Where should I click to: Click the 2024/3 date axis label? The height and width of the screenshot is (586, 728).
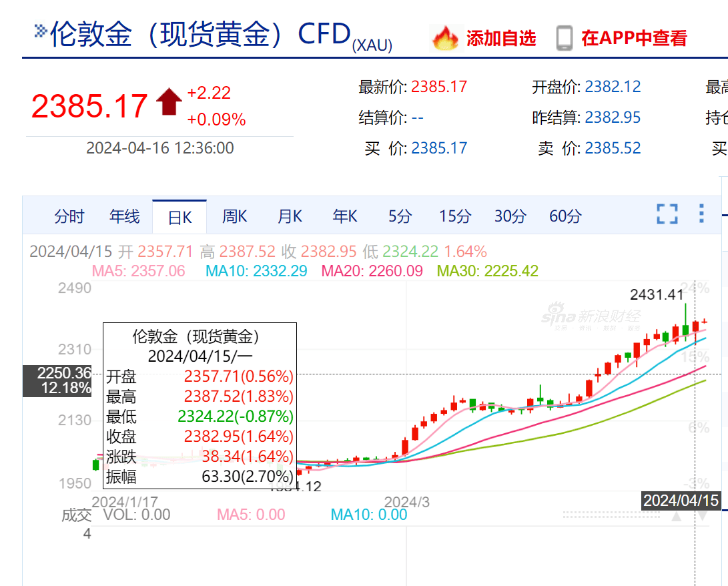(407, 502)
